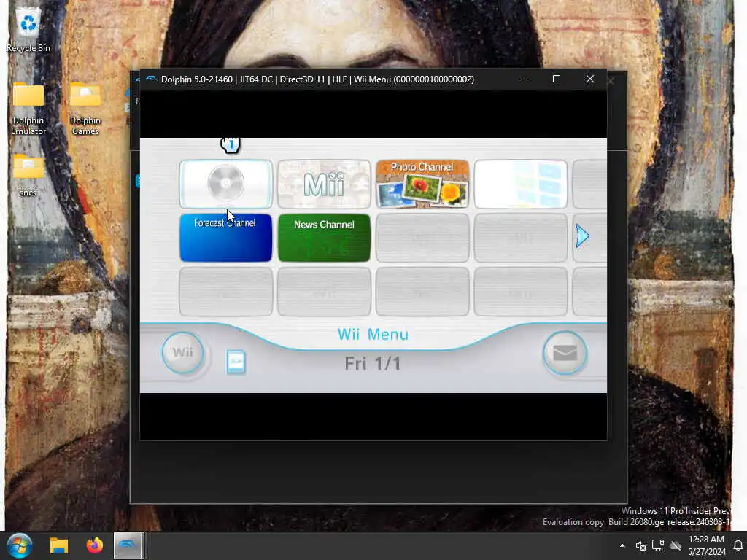Open the Disc Channel tile
Viewport: 747px width, 560px height.
click(x=226, y=184)
